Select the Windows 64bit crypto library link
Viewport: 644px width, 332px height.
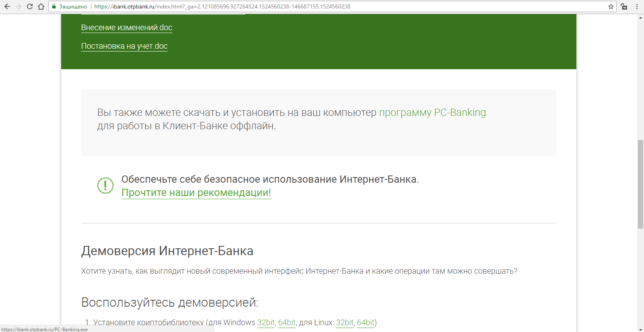[x=287, y=322]
